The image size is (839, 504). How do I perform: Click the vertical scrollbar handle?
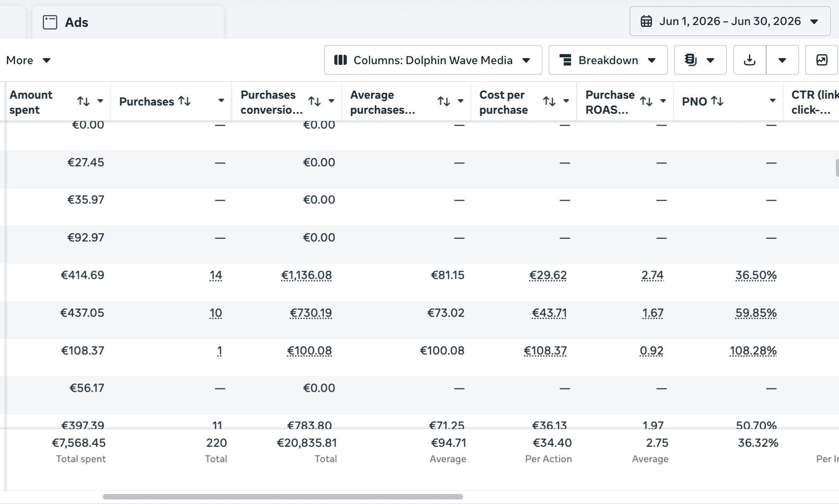[x=837, y=168]
